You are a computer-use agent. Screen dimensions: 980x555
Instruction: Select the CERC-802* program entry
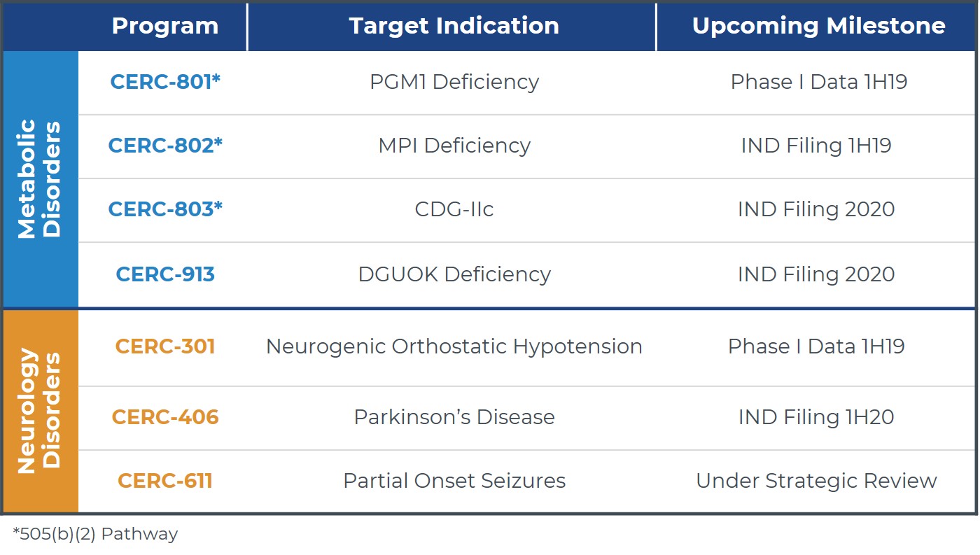165,146
